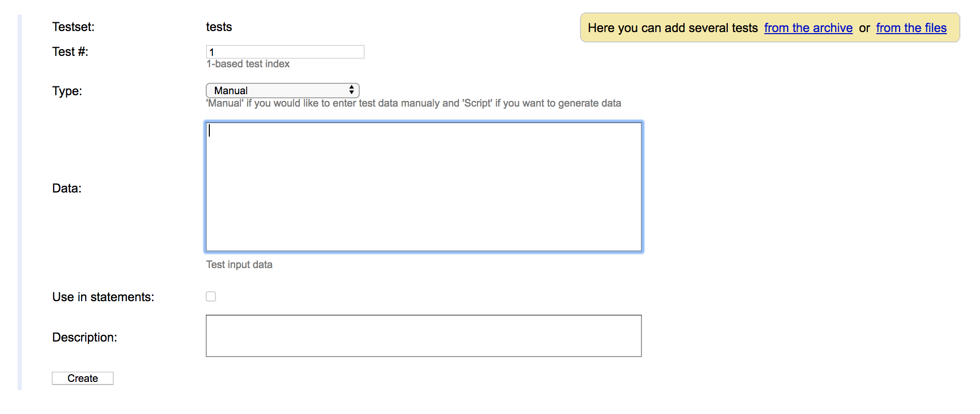Click the 'Use in statements:' label
The width and height of the screenshot is (980, 414).
(x=103, y=297)
